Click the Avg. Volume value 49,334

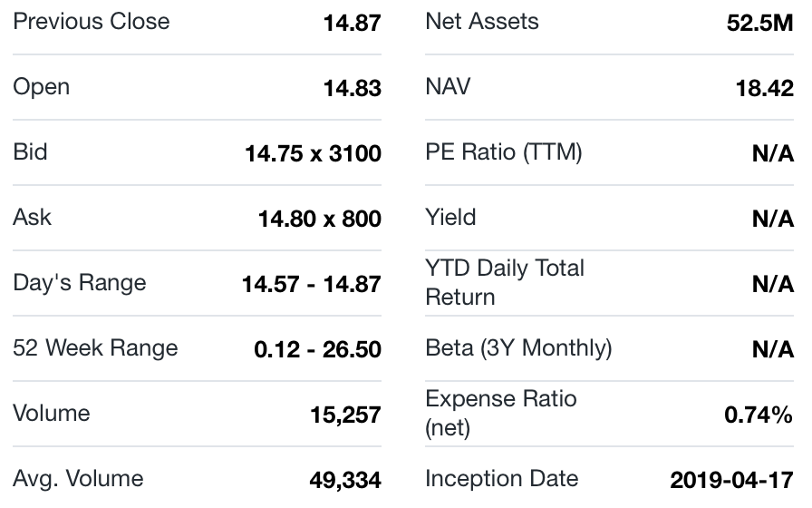(344, 481)
